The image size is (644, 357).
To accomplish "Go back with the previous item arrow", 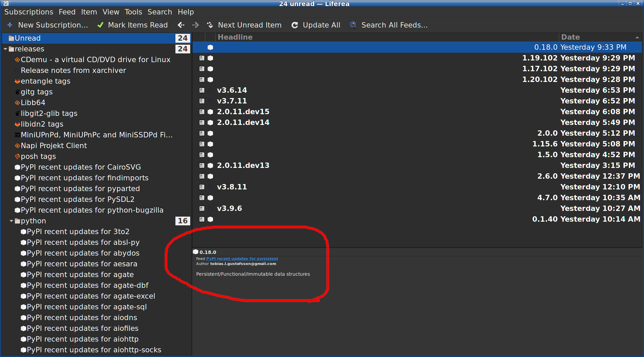I will coord(181,25).
